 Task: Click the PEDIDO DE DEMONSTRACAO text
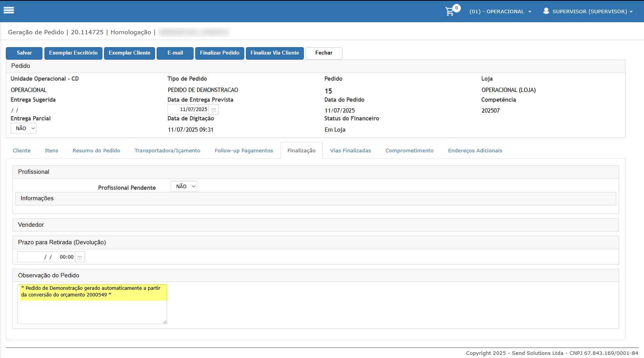[203, 90]
